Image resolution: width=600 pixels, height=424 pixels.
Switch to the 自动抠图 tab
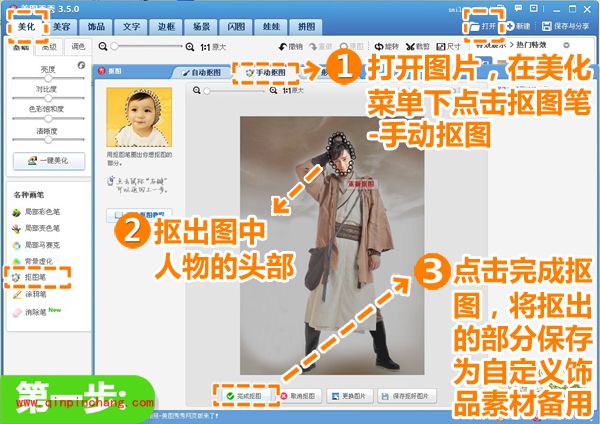click(x=202, y=72)
